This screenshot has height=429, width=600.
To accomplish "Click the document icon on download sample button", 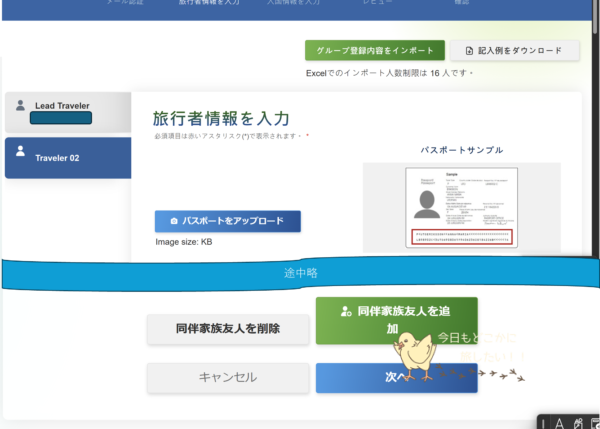I will [468, 50].
